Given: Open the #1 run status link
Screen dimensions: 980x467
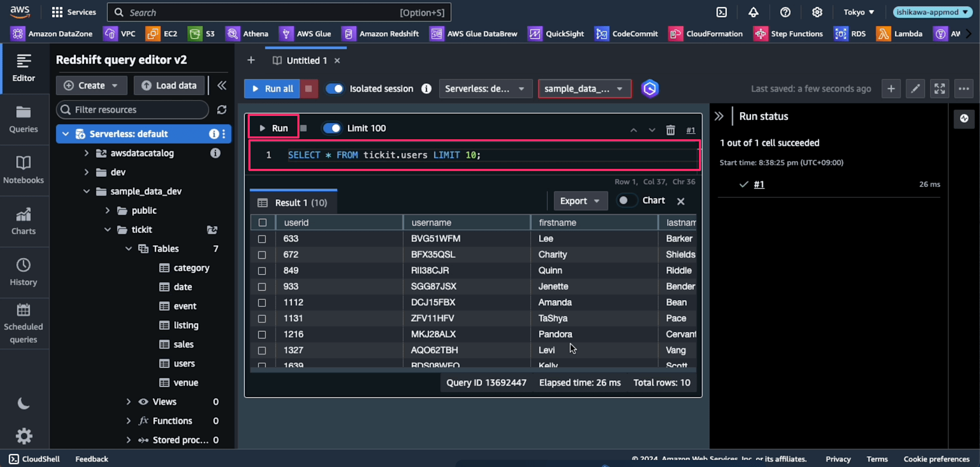Looking at the screenshot, I should pyautogui.click(x=759, y=185).
